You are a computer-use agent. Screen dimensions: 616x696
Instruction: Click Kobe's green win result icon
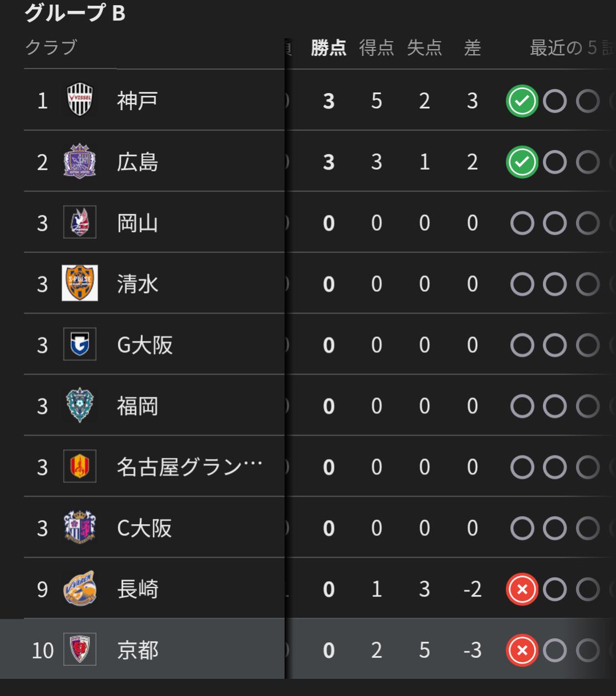point(522,100)
